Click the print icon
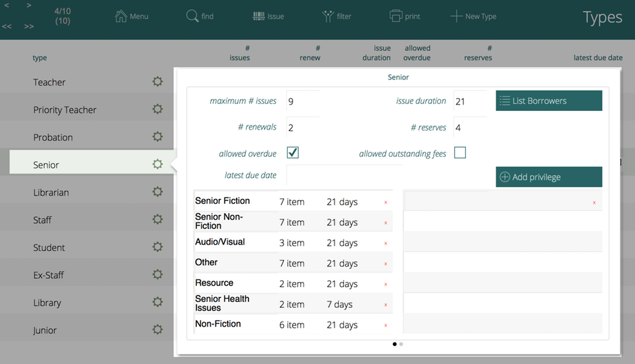 396,16
